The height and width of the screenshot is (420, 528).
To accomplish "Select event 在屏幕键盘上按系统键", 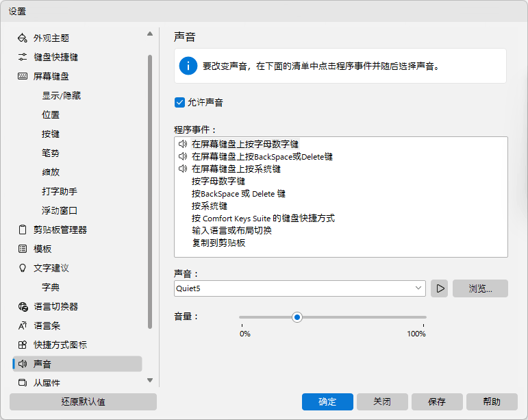I will (236, 169).
